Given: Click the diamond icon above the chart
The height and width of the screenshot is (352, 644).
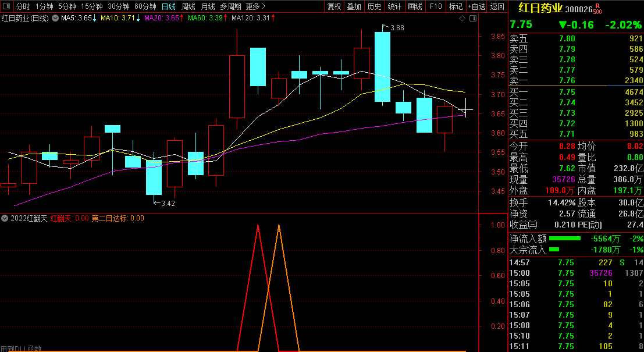Looking at the screenshot, I should tap(462, 19).
